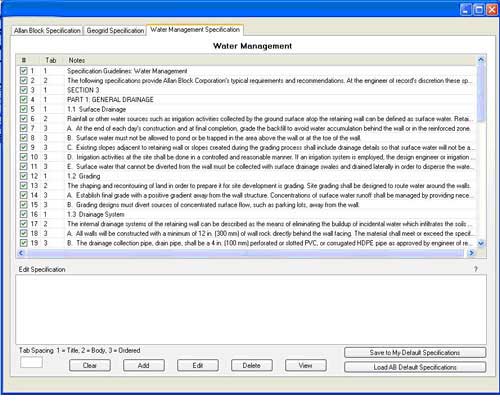
Task: Click the Add button
Action: tap(144, 365)
